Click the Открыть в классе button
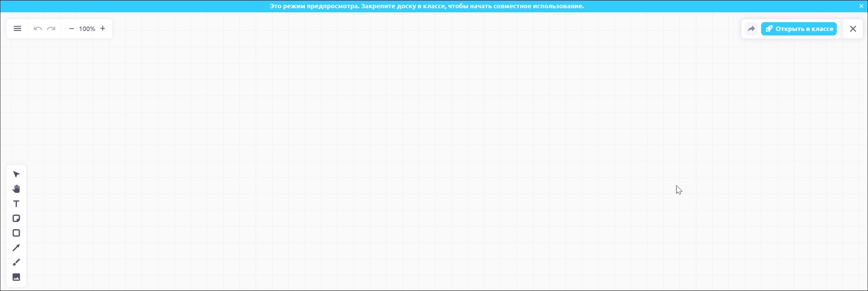This screenshot has height=291, width=868. click(x=799, y=29)
